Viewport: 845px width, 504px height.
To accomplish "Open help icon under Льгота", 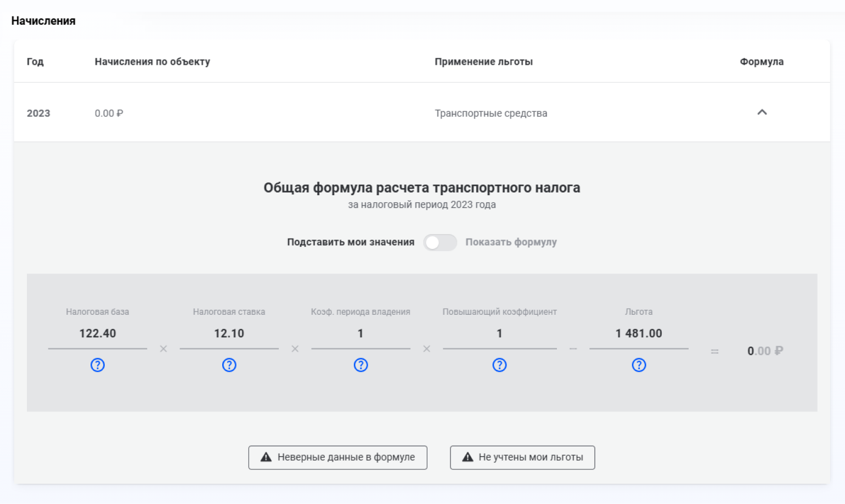I will point(639,365).
